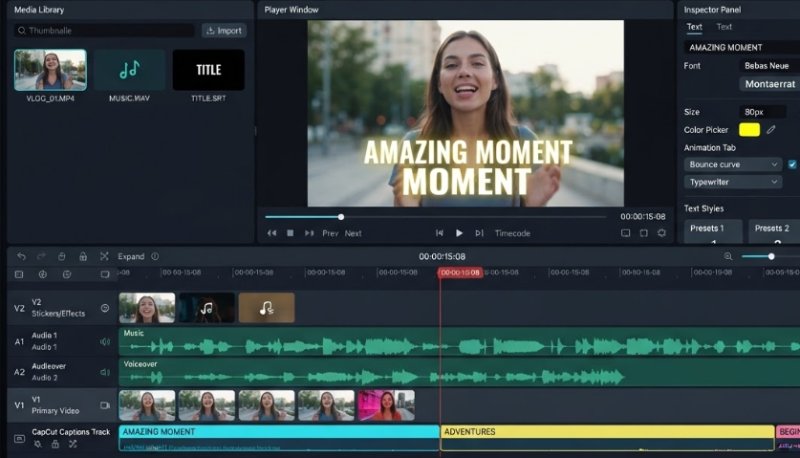Switch to second Text tab in Inspector
800x458 pixels.
click(x=724, y=27)
